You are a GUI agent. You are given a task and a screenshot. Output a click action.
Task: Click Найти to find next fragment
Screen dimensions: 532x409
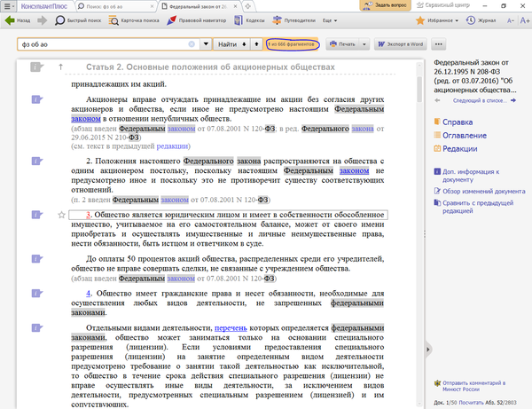coord(231,44)
